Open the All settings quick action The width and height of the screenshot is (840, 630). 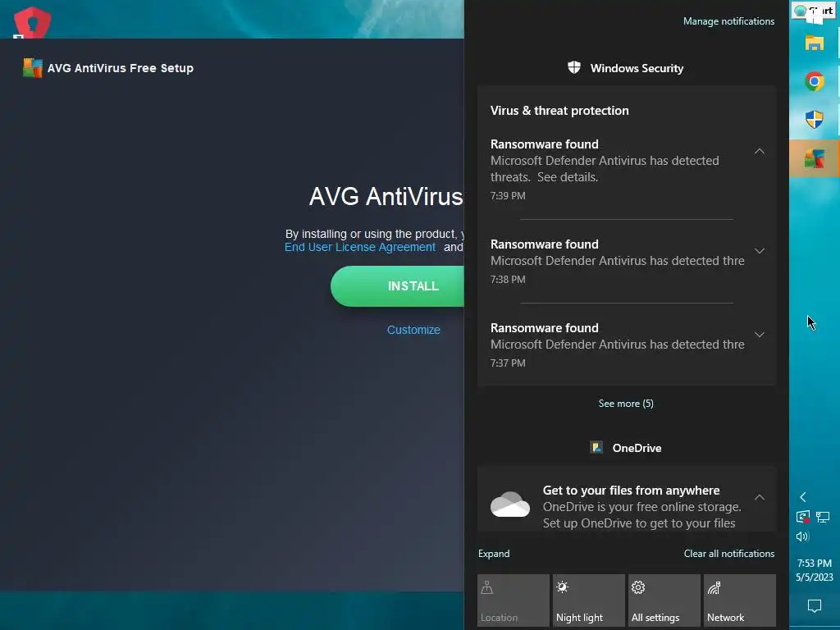pos(664,600)
